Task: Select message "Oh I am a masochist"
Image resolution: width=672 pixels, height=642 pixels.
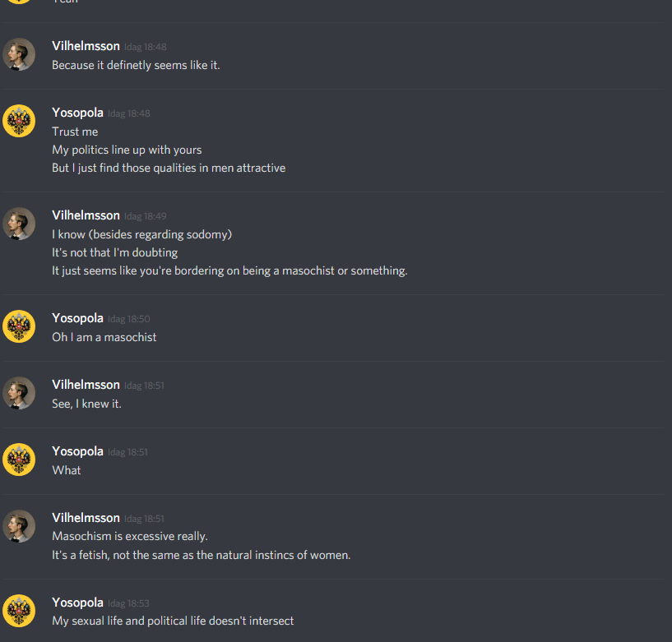Action: (104, 338)
